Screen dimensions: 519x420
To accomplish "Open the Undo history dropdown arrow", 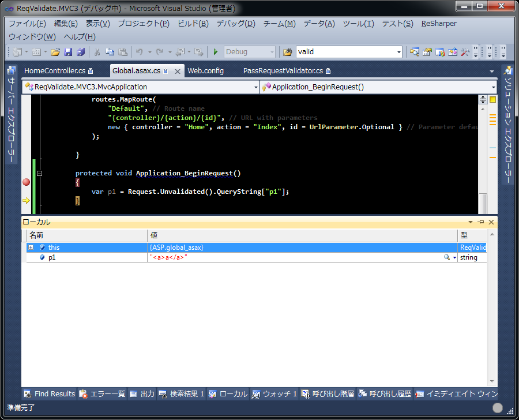I will [x=149, y=52].
